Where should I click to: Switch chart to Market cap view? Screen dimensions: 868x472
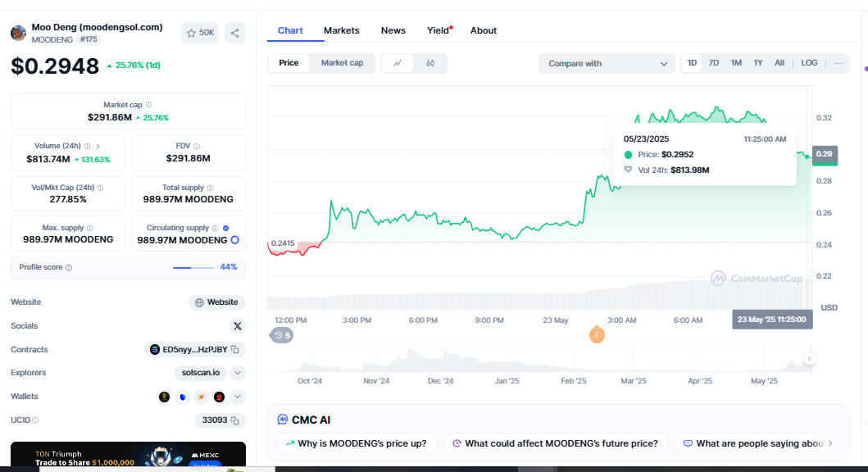coord(342,63)
